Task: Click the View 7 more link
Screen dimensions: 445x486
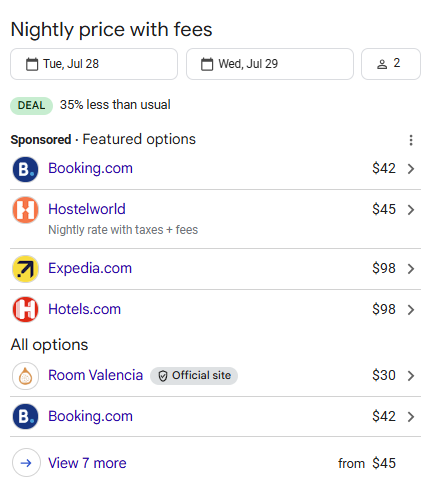Action: [x=87, y=463]
